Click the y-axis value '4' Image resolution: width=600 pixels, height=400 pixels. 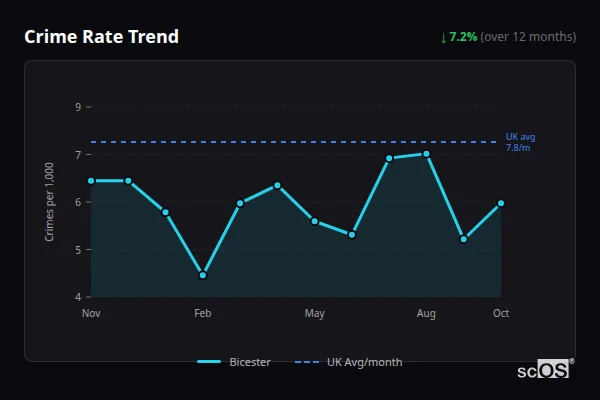(x=78, y=297)
